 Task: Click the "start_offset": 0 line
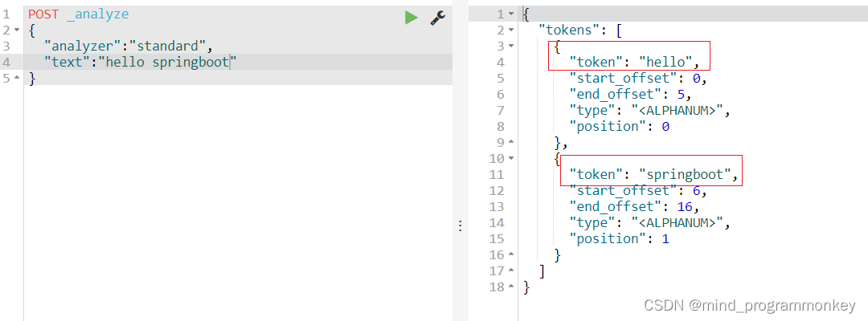point(639,79)
